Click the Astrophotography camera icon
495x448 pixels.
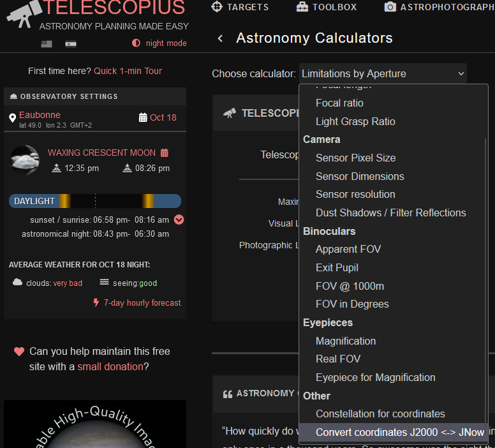(x=390, y=6)
